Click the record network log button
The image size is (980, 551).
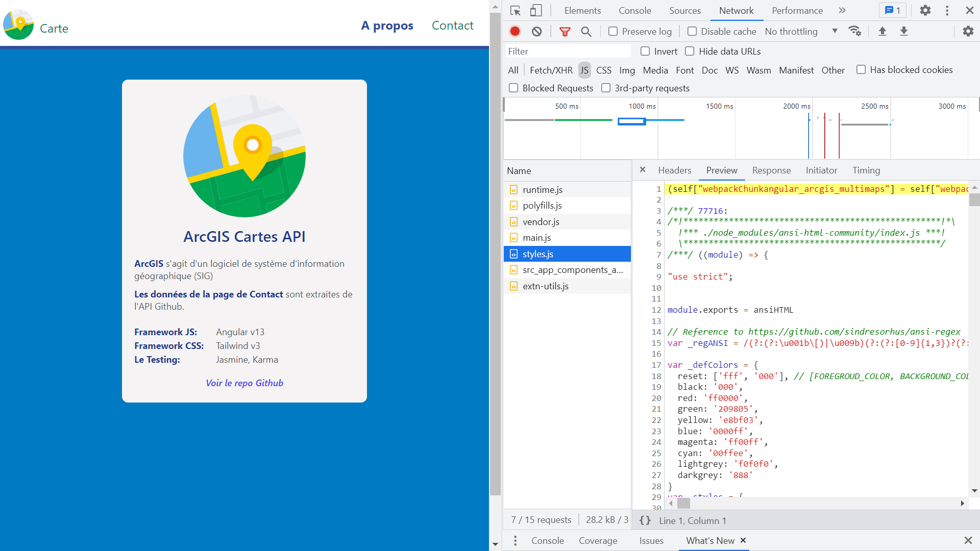point(515,31)
